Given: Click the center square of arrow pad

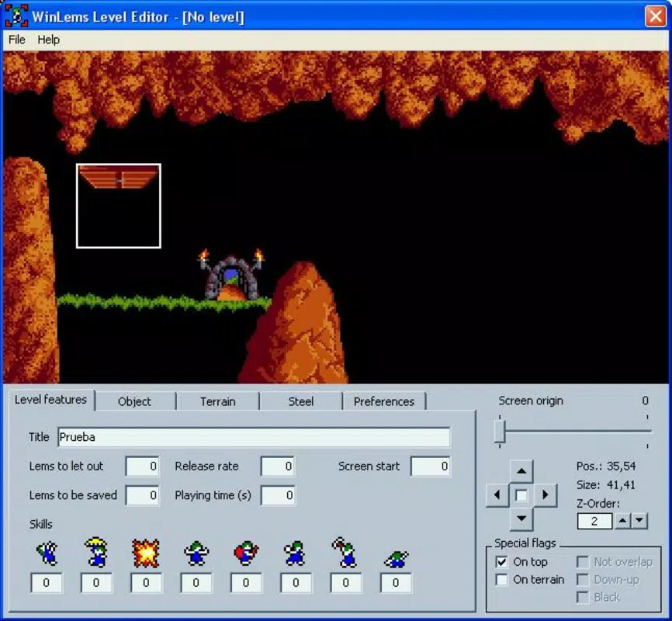Looking at the screenshot, I should (x=521, y=495).
